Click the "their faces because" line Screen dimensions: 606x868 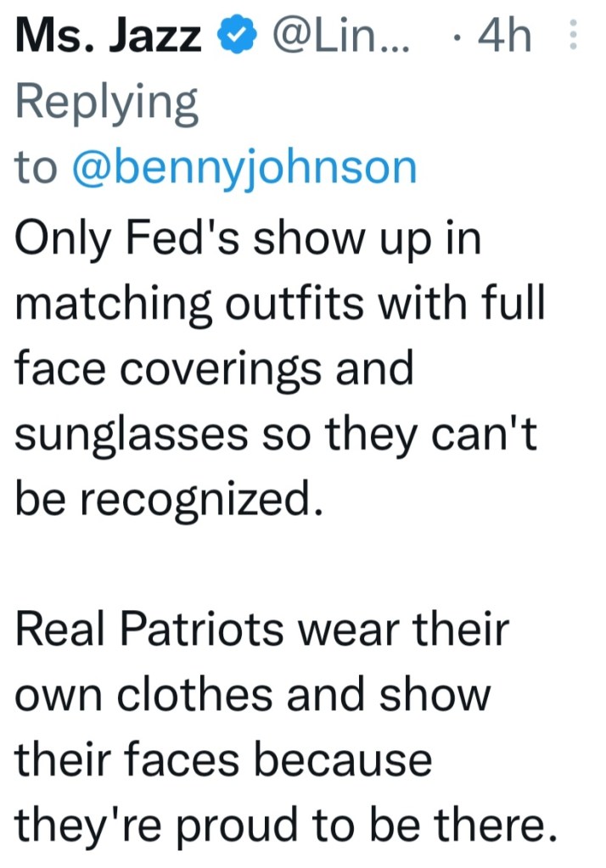point(224,761)
